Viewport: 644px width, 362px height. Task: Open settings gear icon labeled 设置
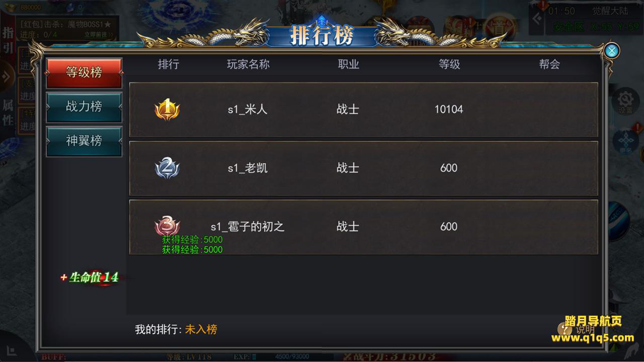625,101
